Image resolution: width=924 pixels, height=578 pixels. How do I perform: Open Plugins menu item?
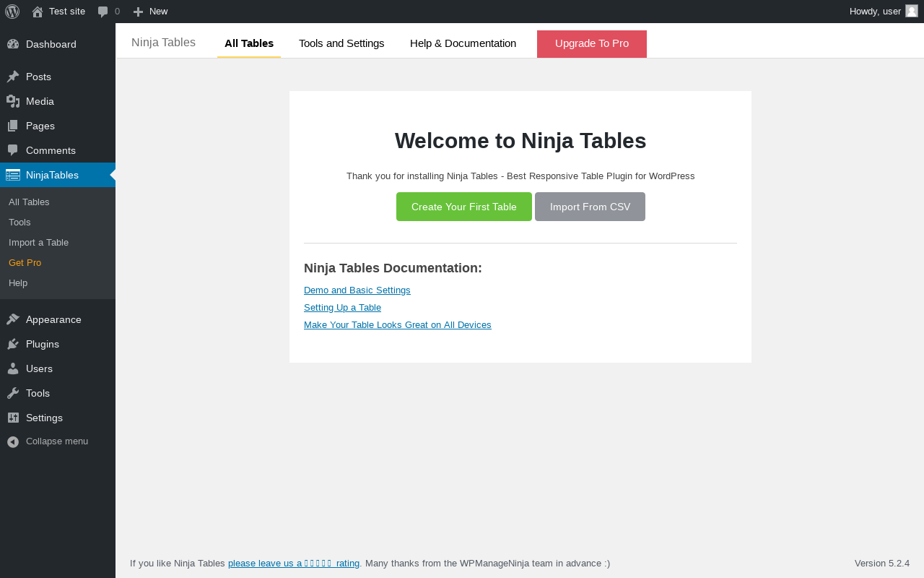pos(58,344)
